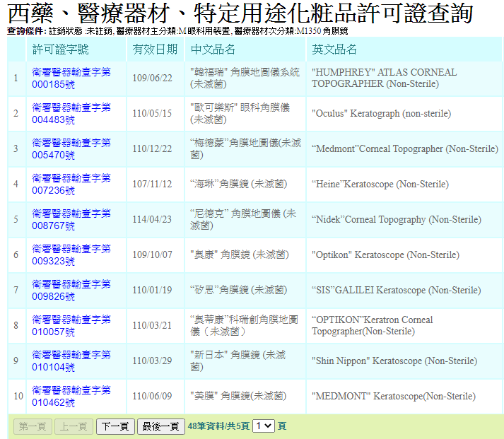Open license link 衛署醫器輸壹字第008767號
The image size is (504, 439).
coord(71,219)
